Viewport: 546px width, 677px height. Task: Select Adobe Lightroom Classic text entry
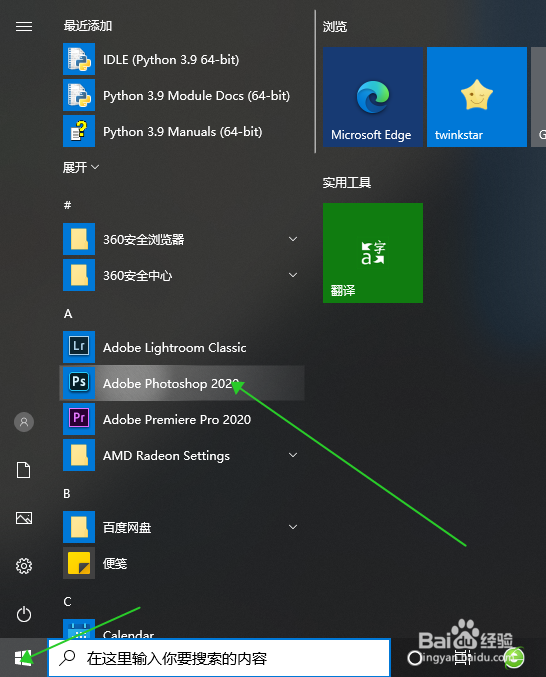pyautogui.click(x=175, y=348)
